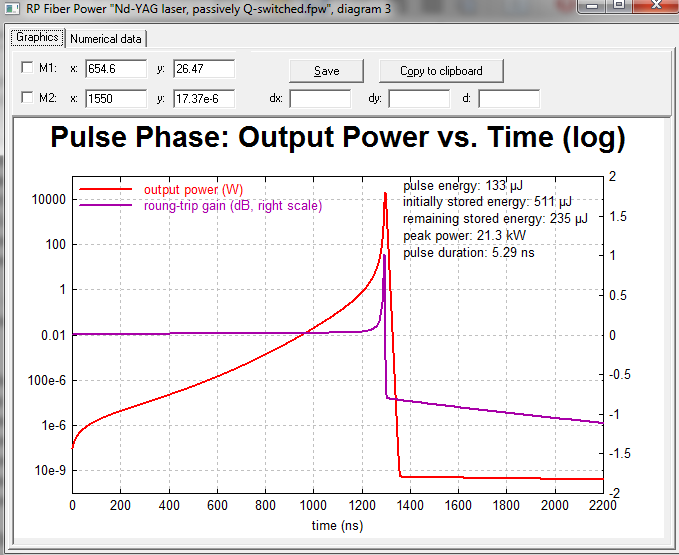Click the 'peak power: 21.3 kW' annotation
The image size is (679, 555).
coord(464,236)
